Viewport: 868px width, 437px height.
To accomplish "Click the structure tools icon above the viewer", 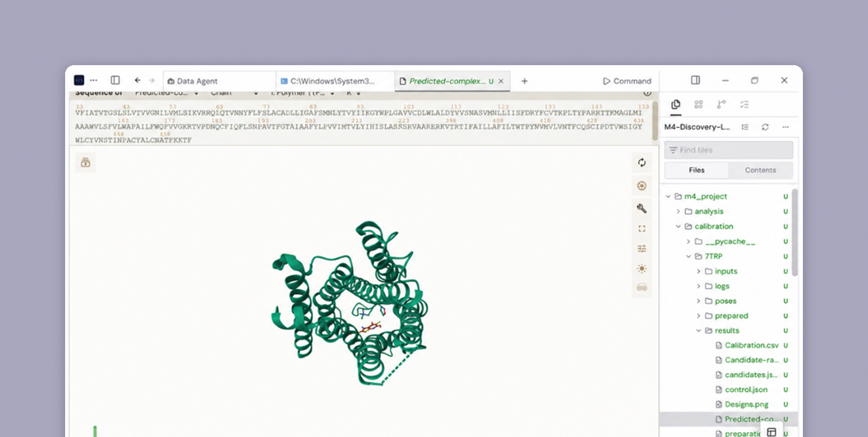I will [x=85, y=162].
